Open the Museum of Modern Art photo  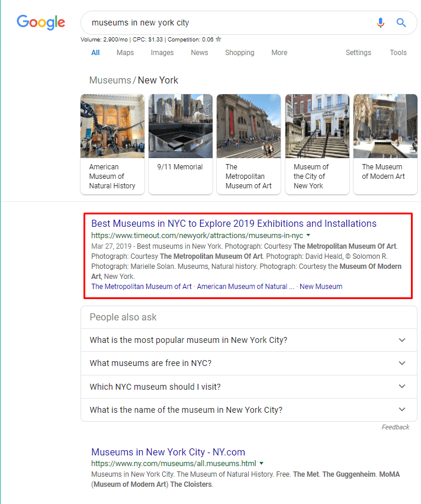385,126
